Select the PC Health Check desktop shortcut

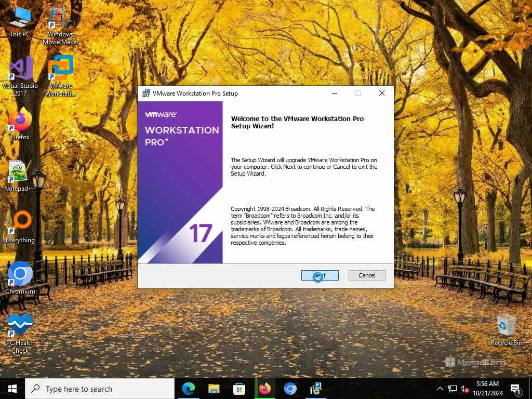click(x=20, y=334)
